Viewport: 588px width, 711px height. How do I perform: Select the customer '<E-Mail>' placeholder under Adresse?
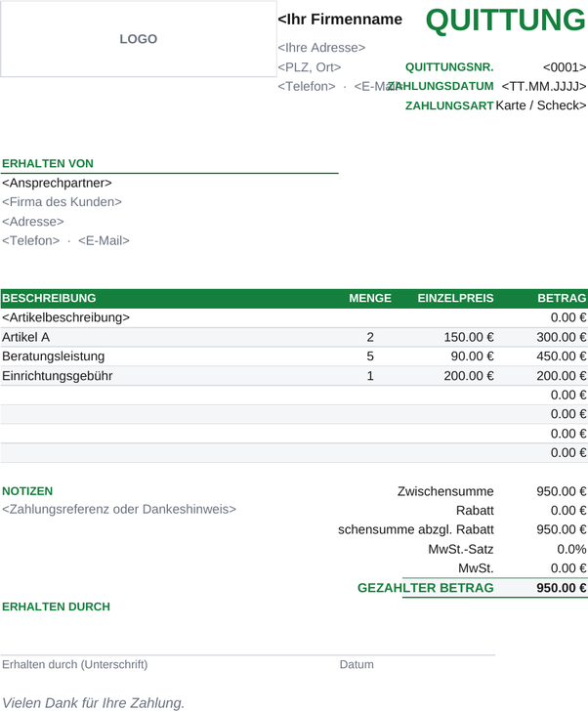click(x=104, y=241)
